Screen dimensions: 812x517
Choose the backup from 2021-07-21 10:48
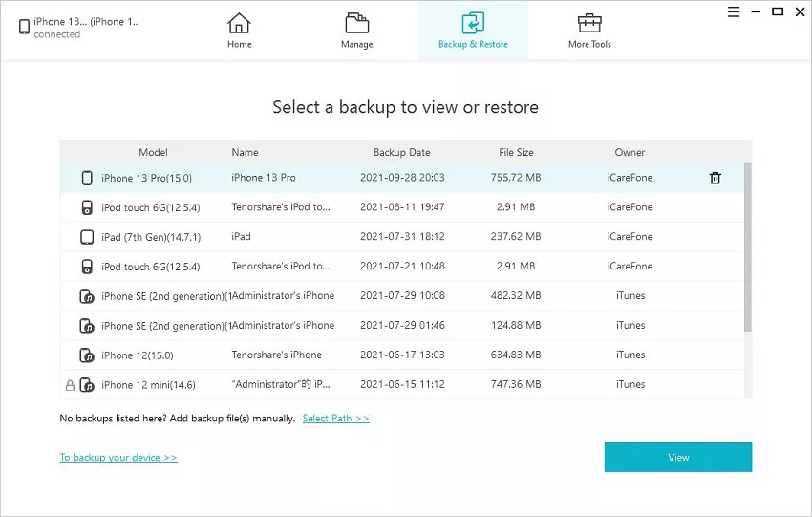(x=401, y=267)
